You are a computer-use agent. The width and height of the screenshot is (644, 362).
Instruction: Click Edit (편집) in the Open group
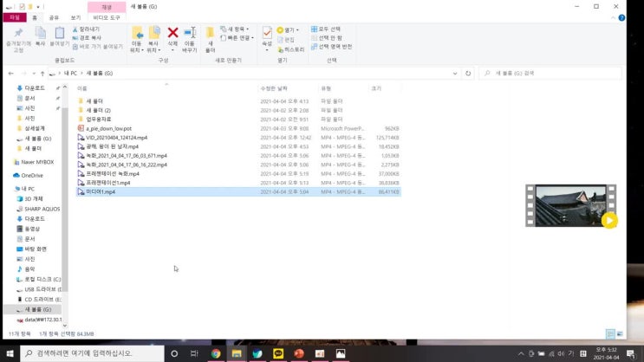pos(286,40)
